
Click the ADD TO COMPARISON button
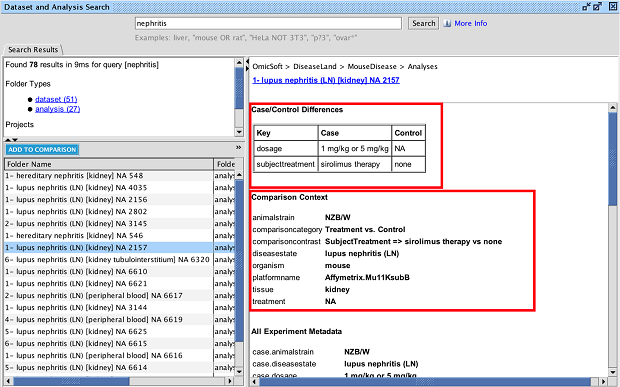pyautogui.click(x=42, y=149)
